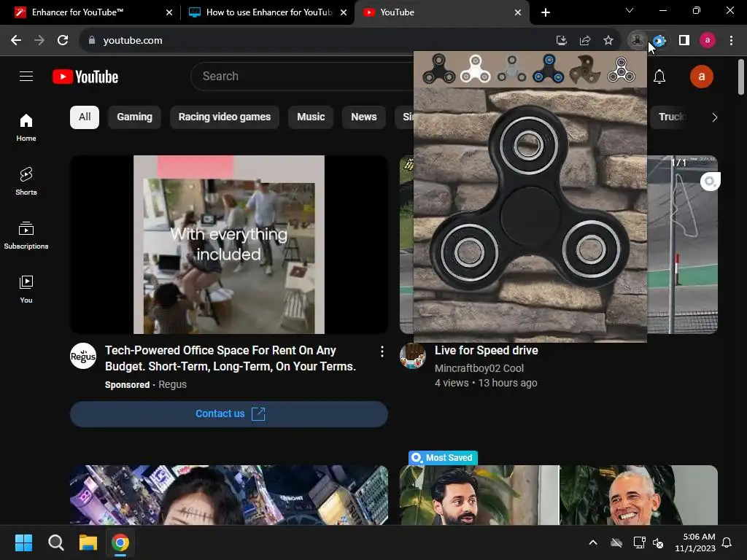The image size is (747, 560).
Task: Open the Regus ad video thumbnail
Action: coord(229,244)
